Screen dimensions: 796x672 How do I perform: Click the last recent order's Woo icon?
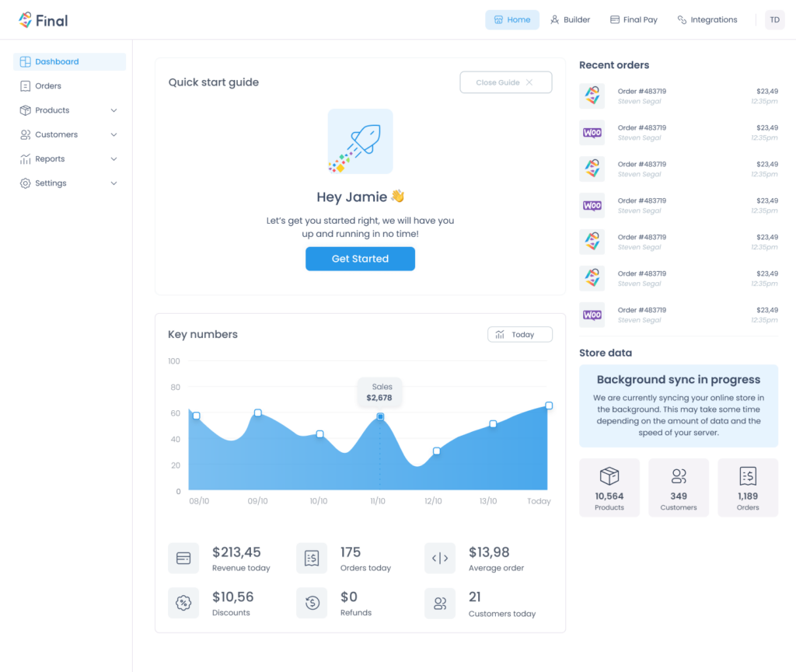[x=592, y=315]
